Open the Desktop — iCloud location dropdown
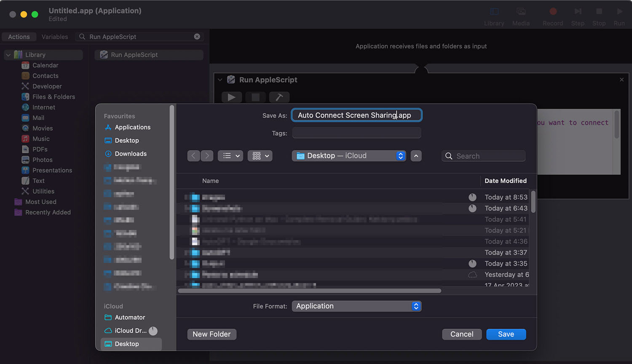 pyautogui.click(x=349, y=156)
